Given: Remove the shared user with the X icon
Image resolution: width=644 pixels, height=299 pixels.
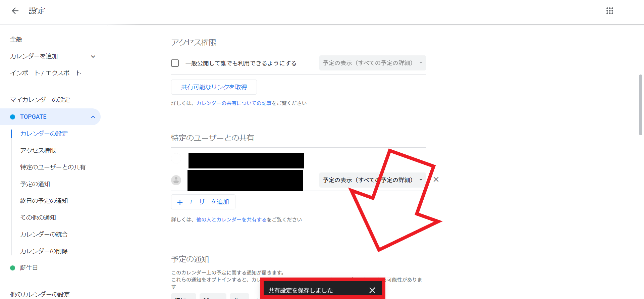Looking at the screenshot, I should 436,180.
